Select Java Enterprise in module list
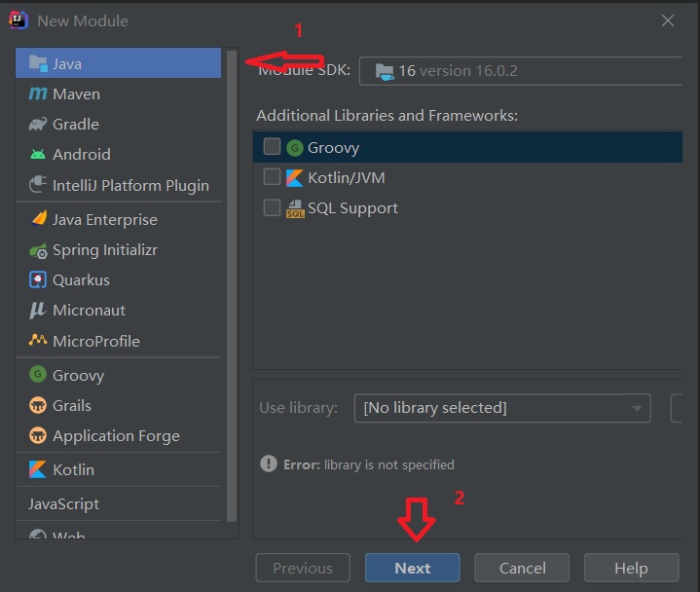The width and height of the screenshot is (700, 592). [x=104, y=220]
